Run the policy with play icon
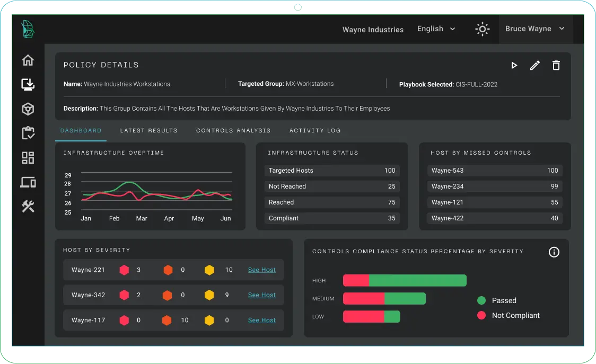This screenshot has width=596, height=364. click(514, 65)
